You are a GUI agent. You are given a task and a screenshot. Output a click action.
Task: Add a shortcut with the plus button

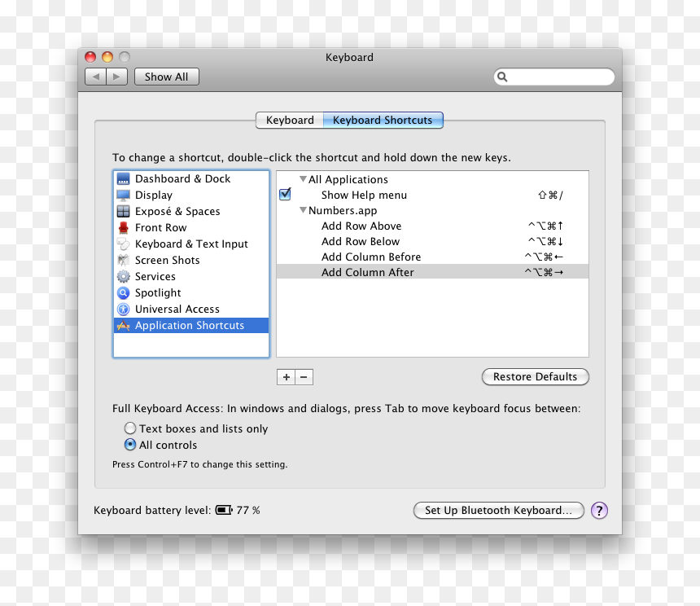pyautogui.click(x=286, y=377)
